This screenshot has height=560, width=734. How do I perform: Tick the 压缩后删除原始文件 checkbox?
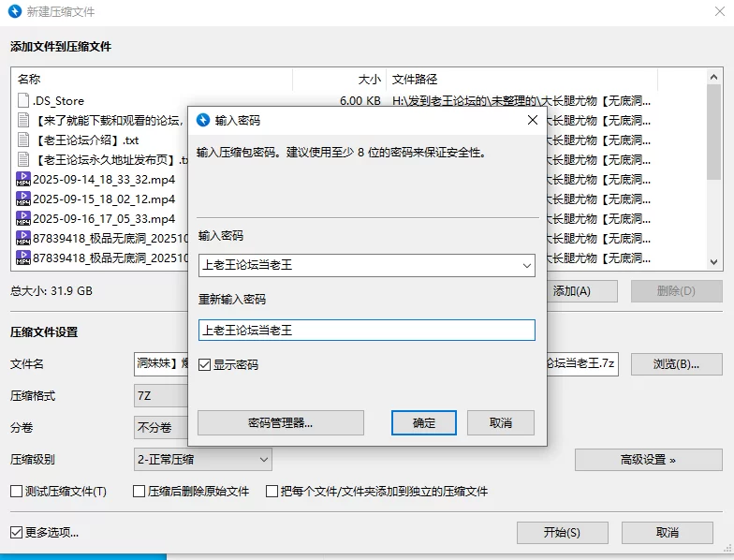[139, 492]
